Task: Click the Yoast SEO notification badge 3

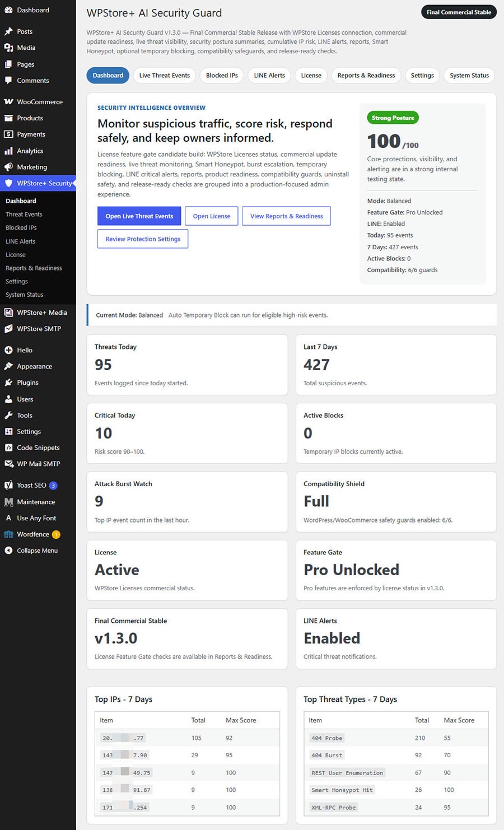Action: click(x=53, y=486)
